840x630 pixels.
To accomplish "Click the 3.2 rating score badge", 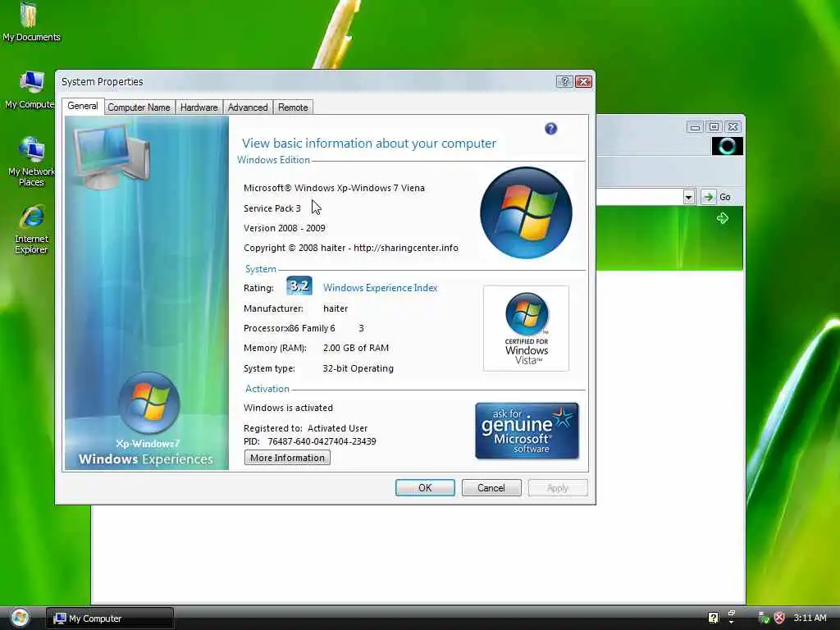I will [299, 286].
